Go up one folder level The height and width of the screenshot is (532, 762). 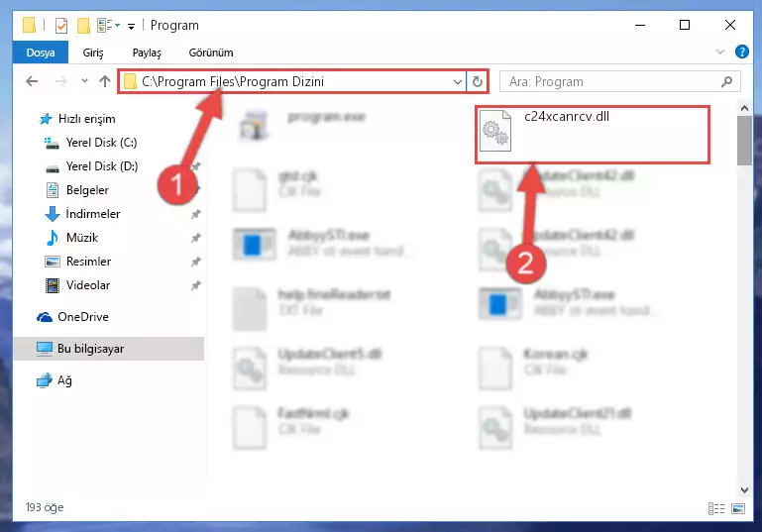[x=104, y=81]
